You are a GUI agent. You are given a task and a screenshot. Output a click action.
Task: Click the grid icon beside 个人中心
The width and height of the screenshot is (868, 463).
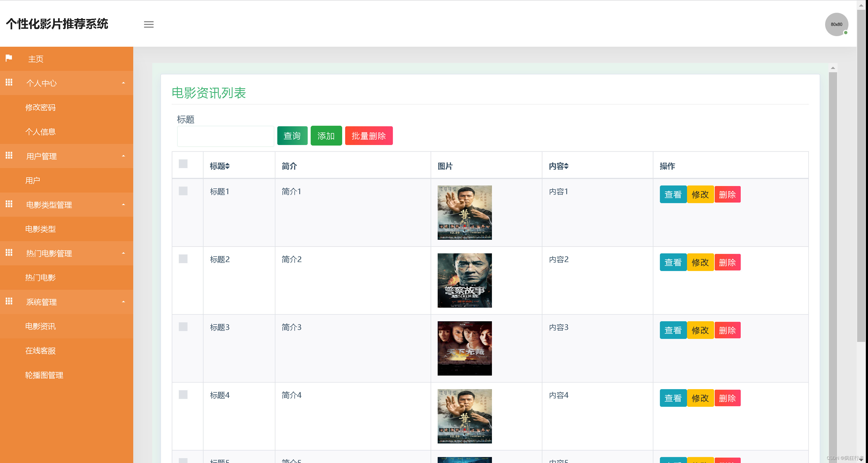[x=9, y=82]
